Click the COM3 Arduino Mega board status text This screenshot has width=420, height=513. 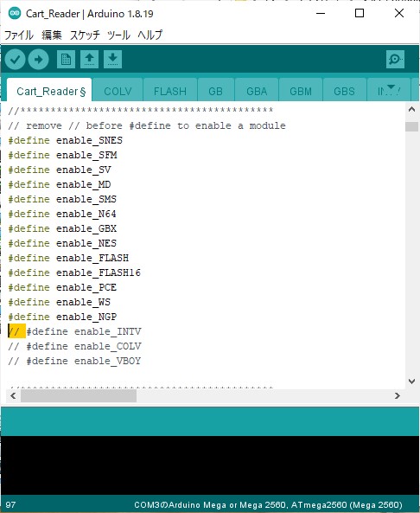(268, 505)
